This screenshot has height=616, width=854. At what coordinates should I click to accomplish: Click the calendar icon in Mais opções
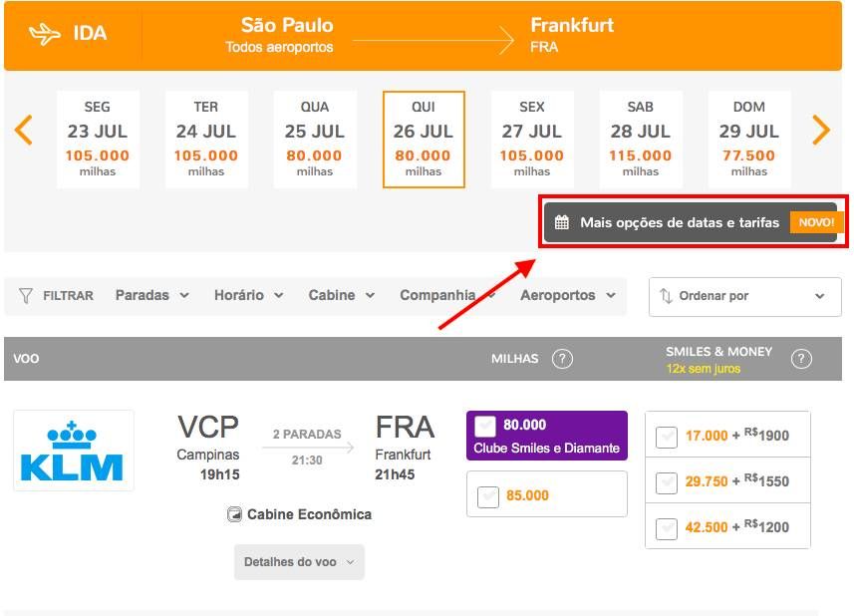click(562, 222)
